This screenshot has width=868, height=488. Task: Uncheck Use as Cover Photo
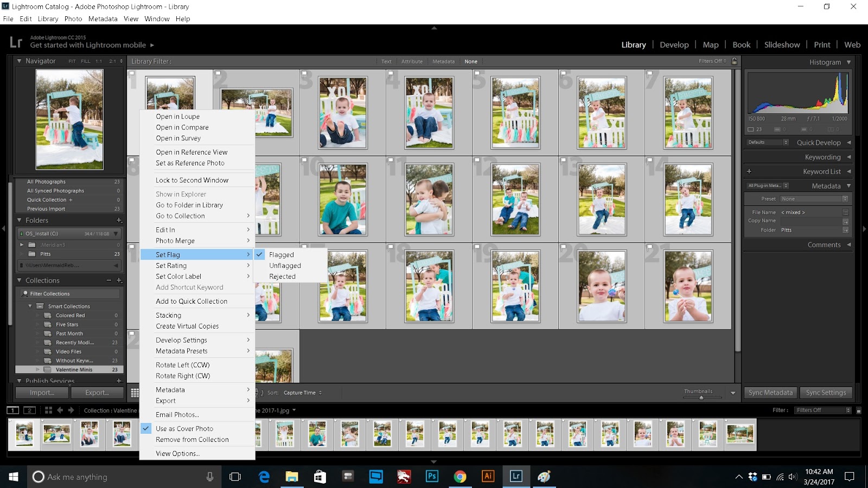click(x=145, y=428)
